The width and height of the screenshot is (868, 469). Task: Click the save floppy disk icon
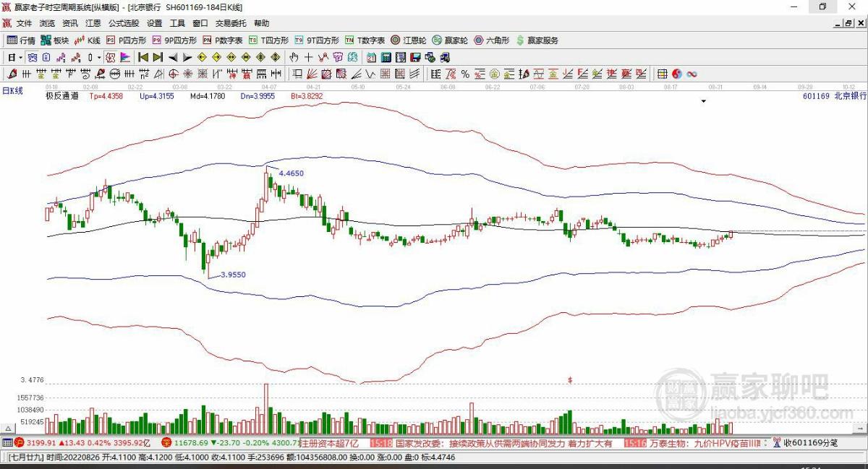415,57
